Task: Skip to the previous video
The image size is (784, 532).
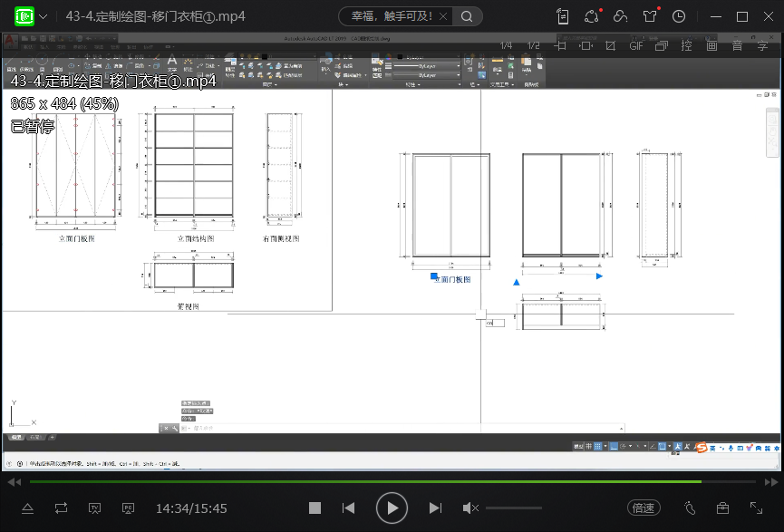Action: (x=348, y=508)
